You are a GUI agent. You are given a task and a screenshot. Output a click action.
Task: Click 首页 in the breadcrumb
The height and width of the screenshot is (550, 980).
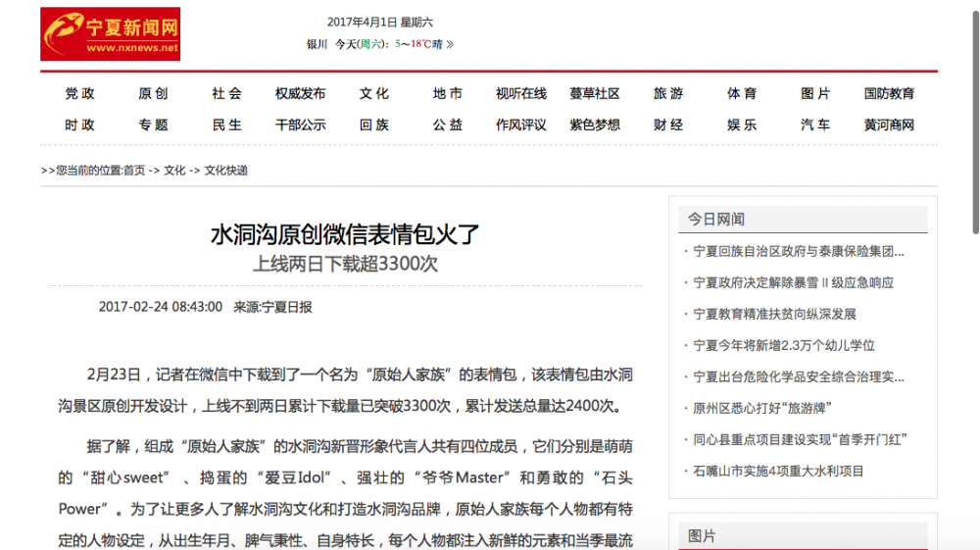(x=134, y=170)
